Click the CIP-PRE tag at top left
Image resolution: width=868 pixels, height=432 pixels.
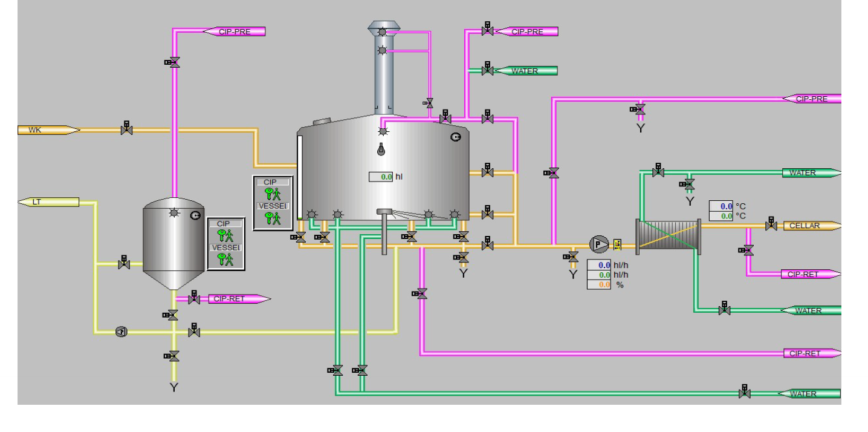pos(234,31)
